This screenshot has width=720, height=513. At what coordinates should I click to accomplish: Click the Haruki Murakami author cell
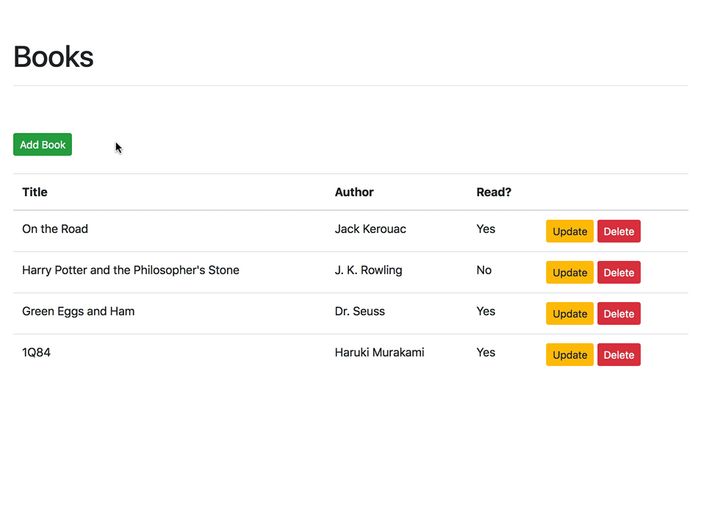[x=379, y=352]
